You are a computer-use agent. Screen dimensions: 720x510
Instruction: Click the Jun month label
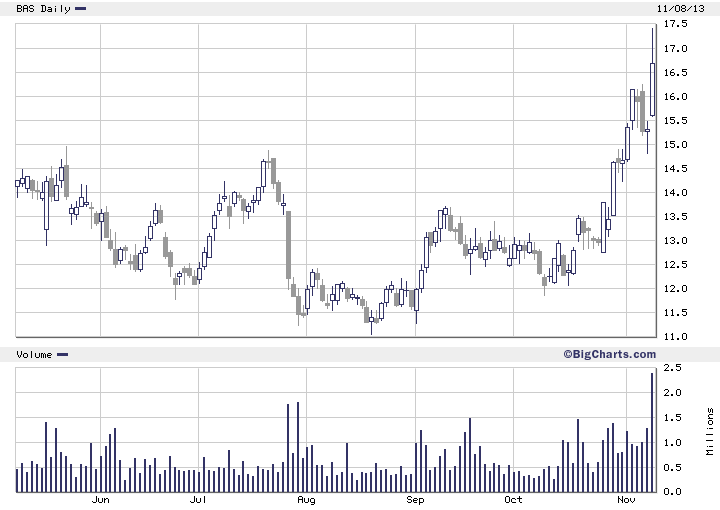100,499
